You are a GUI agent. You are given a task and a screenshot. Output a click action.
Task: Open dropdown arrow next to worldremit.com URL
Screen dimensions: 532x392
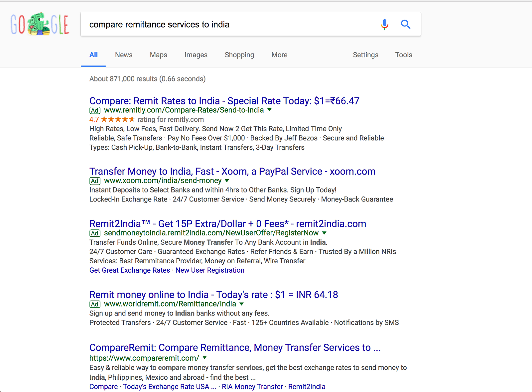(x=242, y=304)
